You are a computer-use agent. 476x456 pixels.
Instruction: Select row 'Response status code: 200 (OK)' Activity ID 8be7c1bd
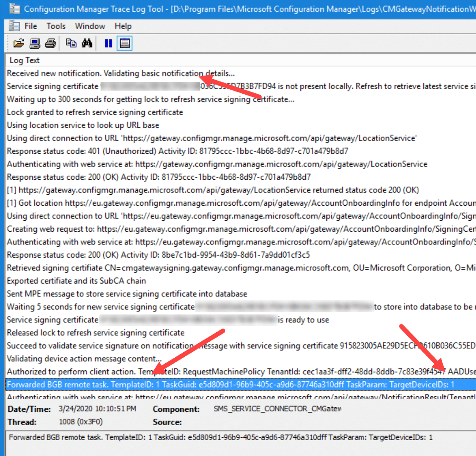[241, 255]
